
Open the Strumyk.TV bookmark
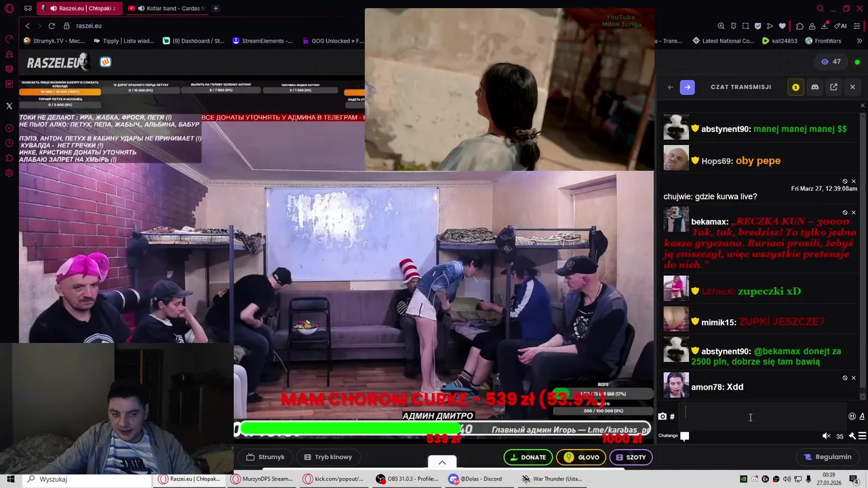tap(54, 41)
